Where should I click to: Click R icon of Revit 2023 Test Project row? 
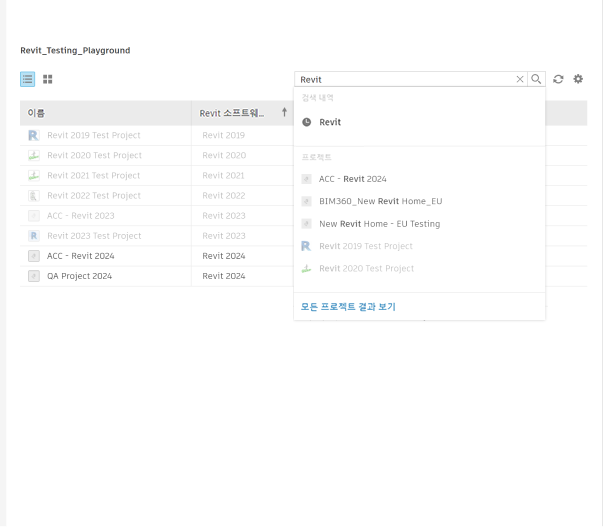coord(34,236)
